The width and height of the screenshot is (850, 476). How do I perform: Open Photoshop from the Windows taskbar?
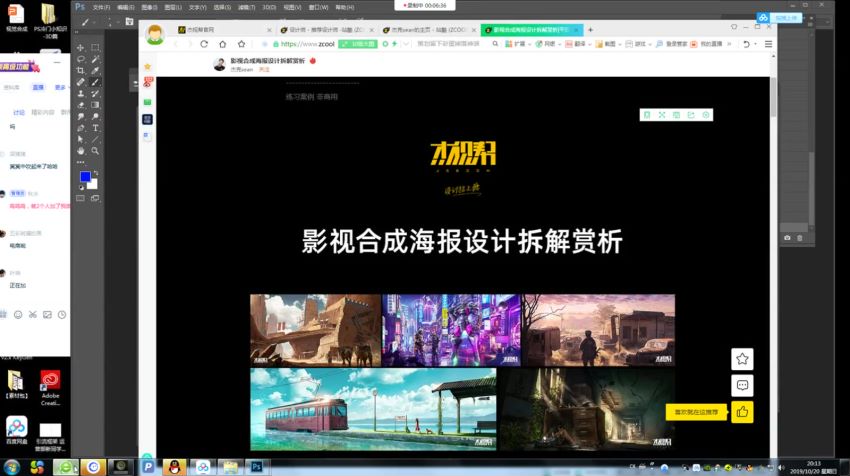pyautogui.click(x=256, y=467)
